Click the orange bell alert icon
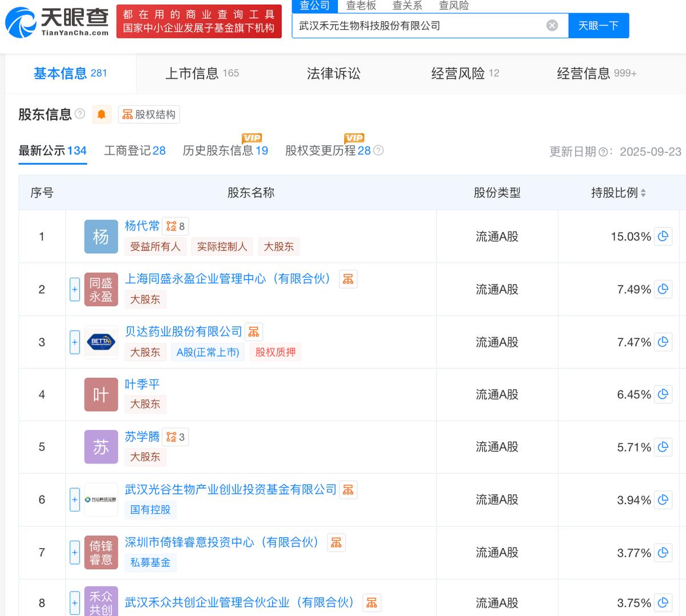The image size is (686, 616). [101, 114]
